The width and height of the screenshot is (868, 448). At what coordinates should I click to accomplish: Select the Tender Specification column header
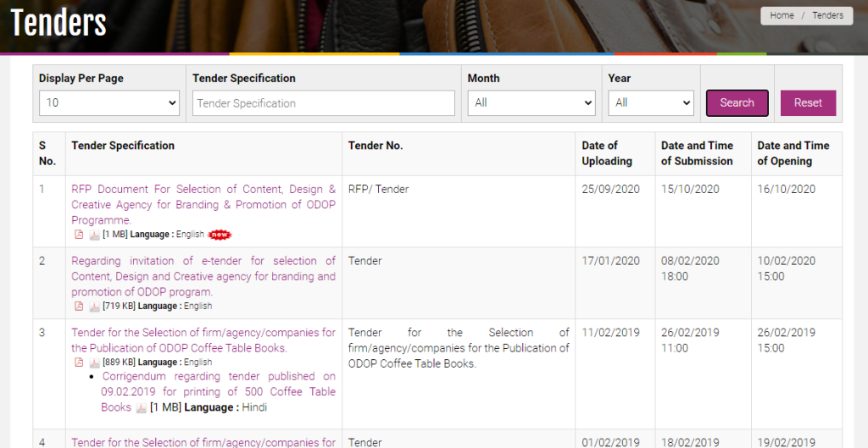pyautogui.click(x=123, y=146)
